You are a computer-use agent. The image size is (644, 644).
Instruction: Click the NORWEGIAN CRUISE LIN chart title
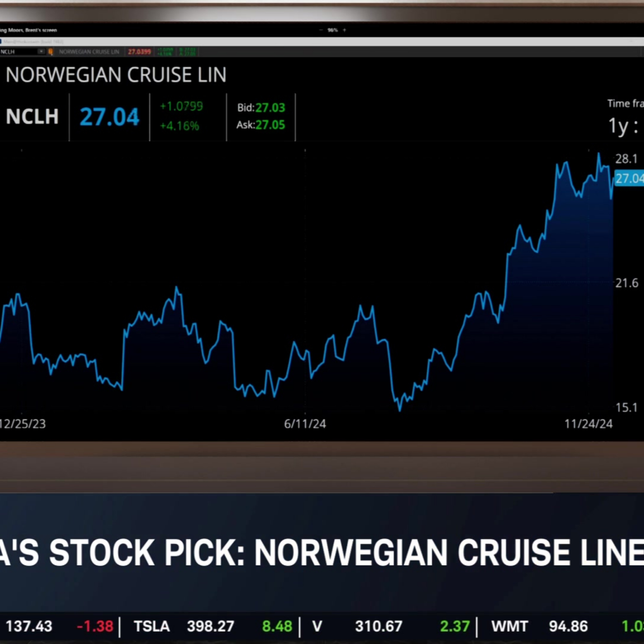[x=116, y=75]
